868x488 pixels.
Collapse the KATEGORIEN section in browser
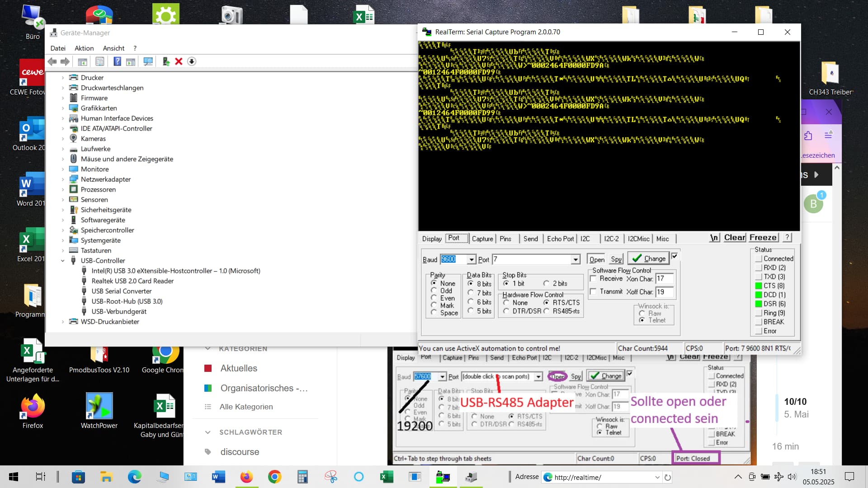tap(208, 348)
